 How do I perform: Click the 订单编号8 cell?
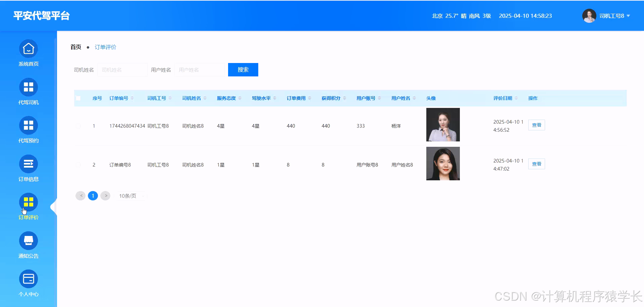(120, 165)
